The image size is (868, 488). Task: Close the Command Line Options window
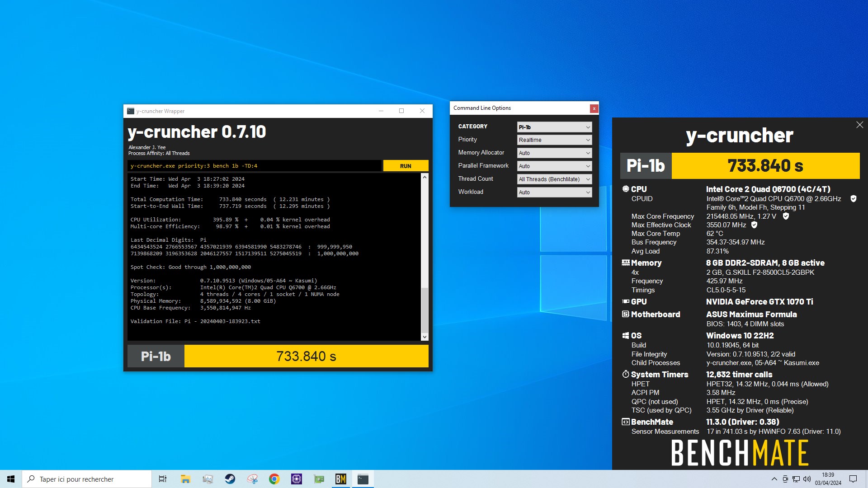[594, 108]
